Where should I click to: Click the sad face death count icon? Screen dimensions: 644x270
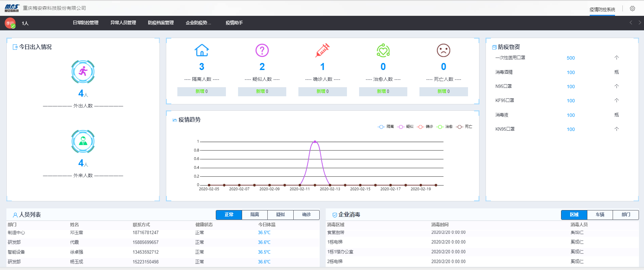pyautogui.click(x=443, y=50)
